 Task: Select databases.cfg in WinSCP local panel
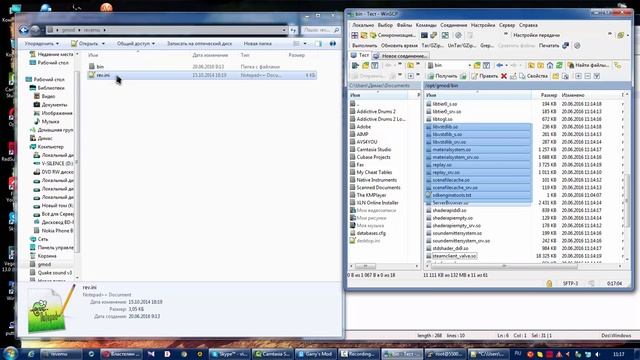[x=371, y=233]
